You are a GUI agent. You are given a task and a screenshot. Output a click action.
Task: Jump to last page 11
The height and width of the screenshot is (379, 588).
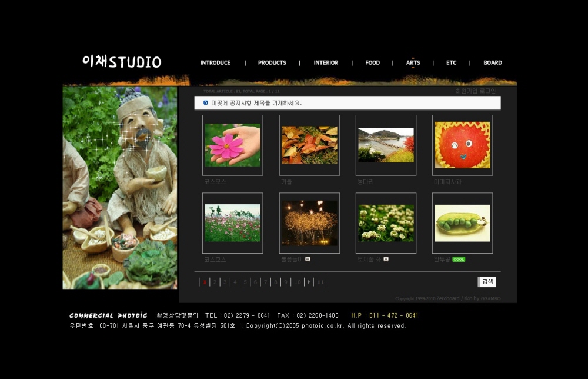click(320, 282)
